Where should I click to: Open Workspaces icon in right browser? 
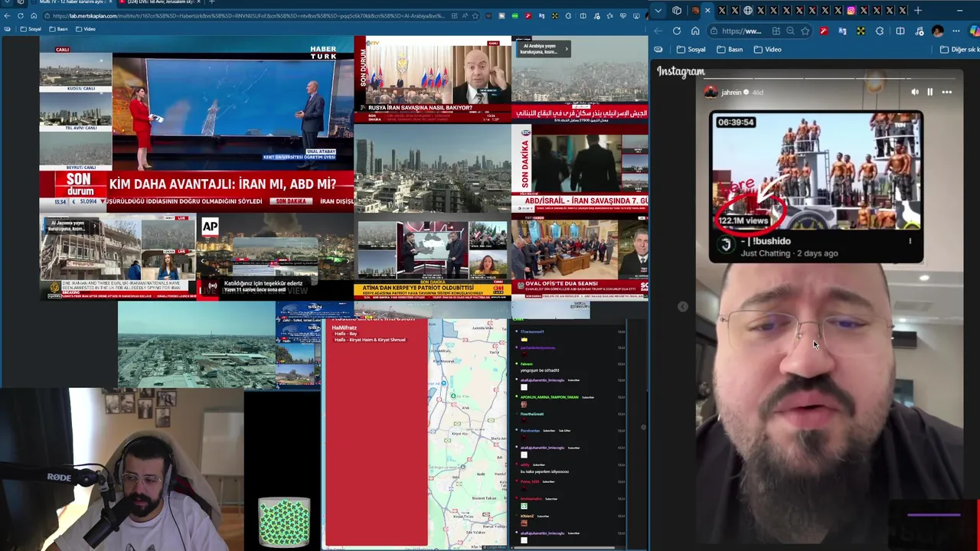pos(677,11)
